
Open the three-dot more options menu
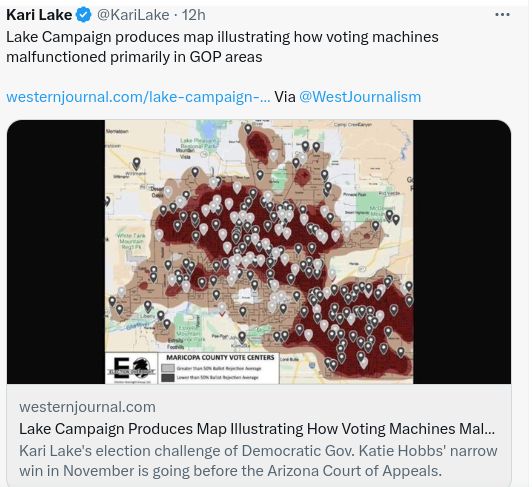(502, 15)
